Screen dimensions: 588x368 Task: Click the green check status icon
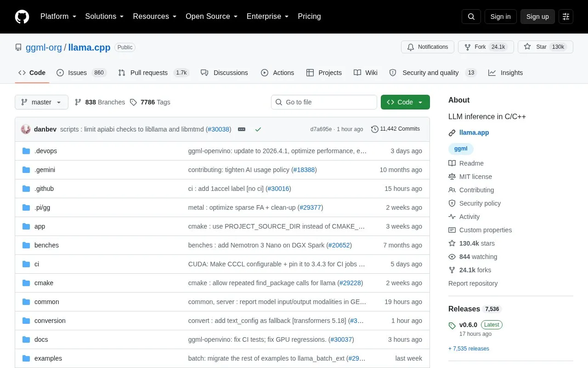[258, 129]
